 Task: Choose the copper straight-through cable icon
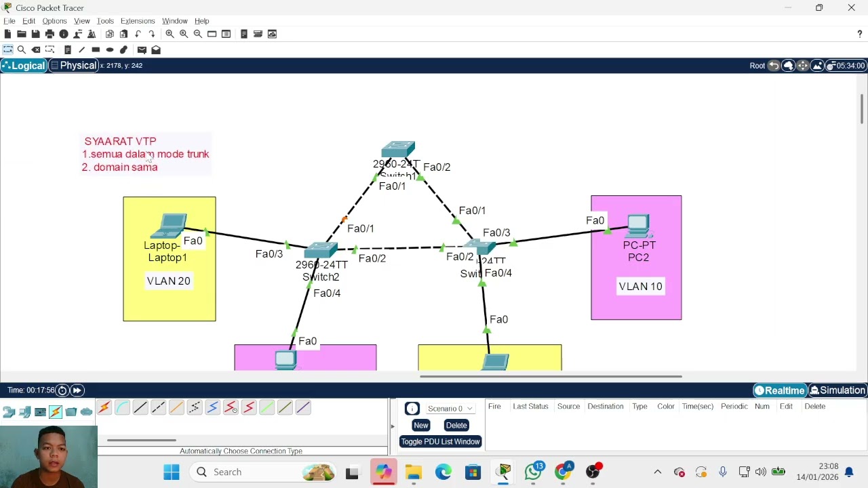140,407
